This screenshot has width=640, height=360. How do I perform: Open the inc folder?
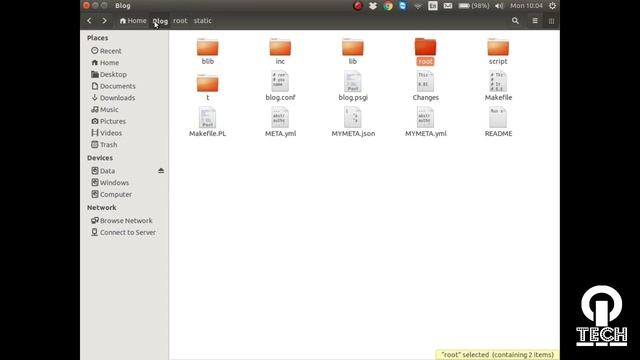280,51
